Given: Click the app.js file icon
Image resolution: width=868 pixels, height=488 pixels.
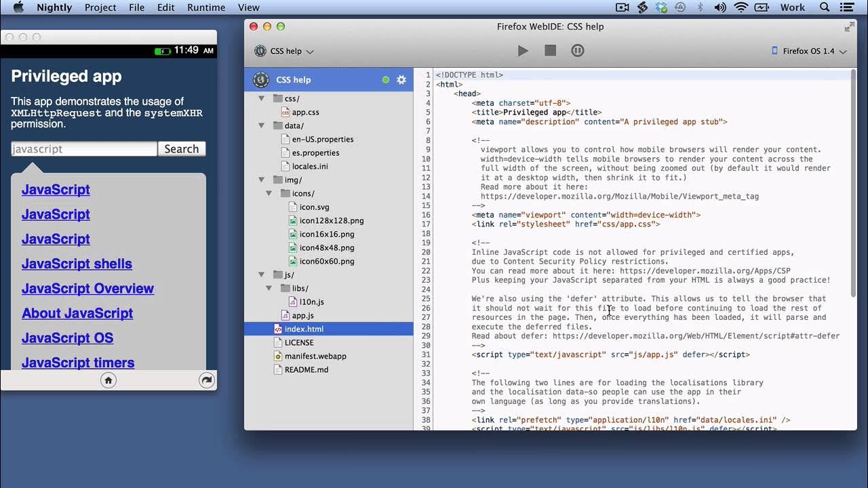Looking at the screenshot, I should (x=285, y=316).
